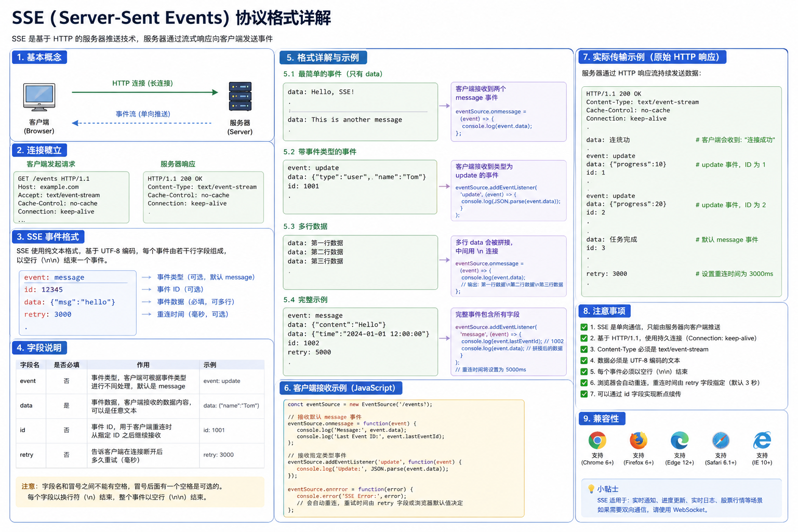798x532 pixels.
Task: Click 'event: message' in the format box
Action: point(54,277)
